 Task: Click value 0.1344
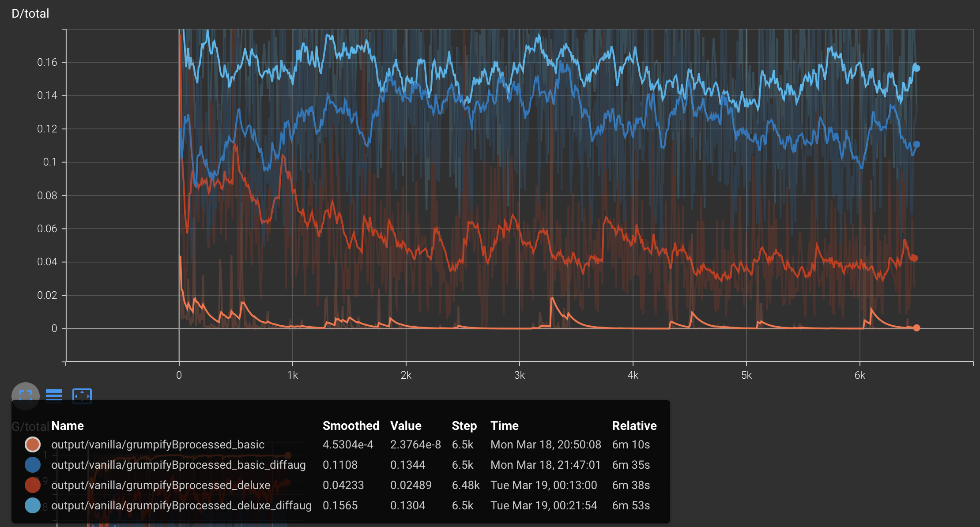pyautogui.click(x=407, y=465)
